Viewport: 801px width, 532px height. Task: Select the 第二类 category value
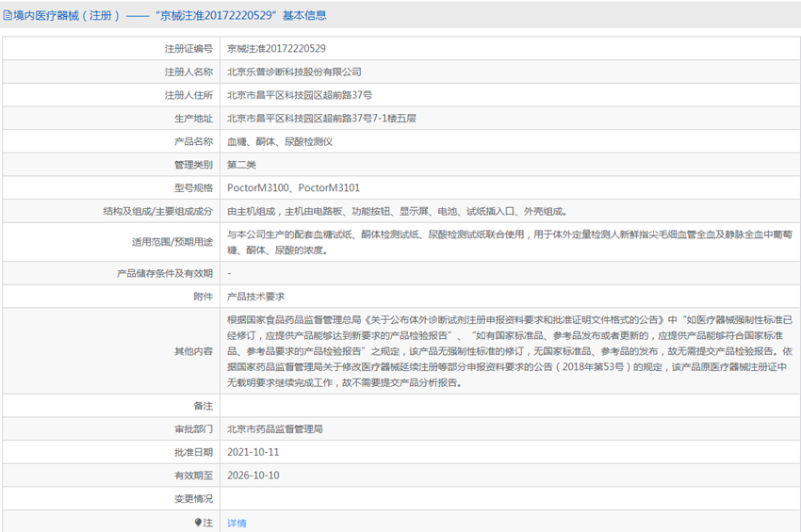(241, 165)
